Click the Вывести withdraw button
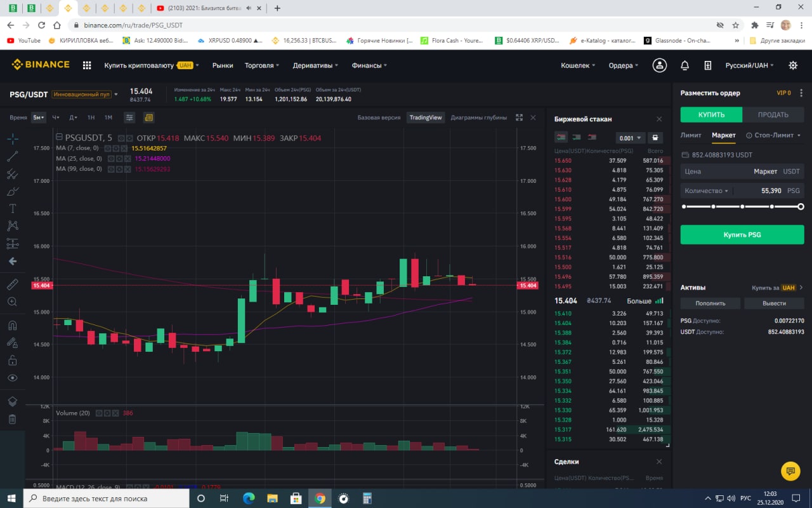 (x=774, y=304)
